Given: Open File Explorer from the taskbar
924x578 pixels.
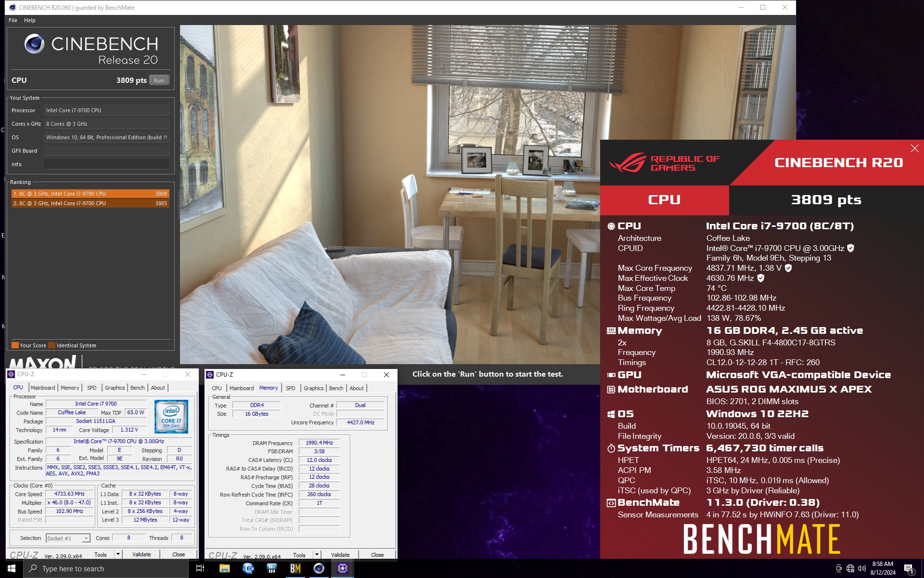Looking at the screenshot, I should 224,568.
